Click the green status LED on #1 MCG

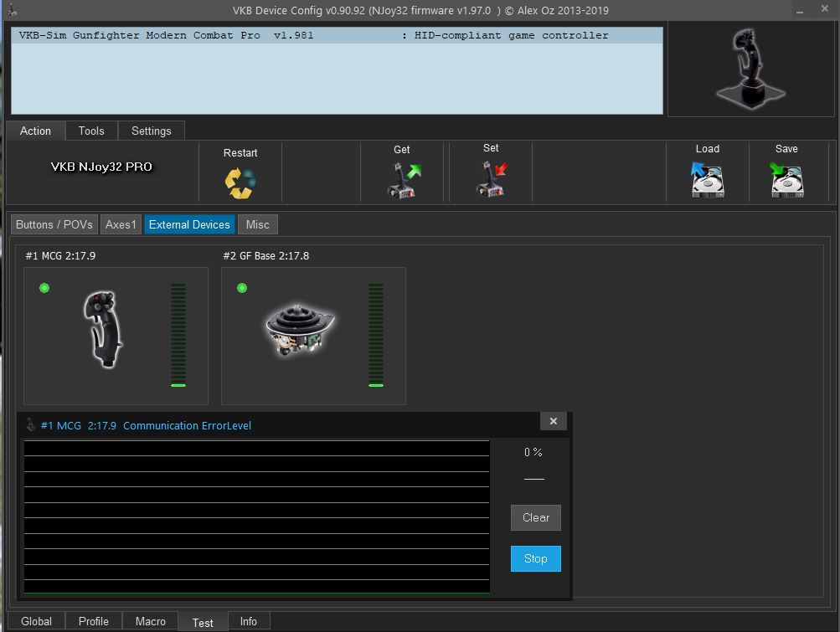click(x=44, y=288)
